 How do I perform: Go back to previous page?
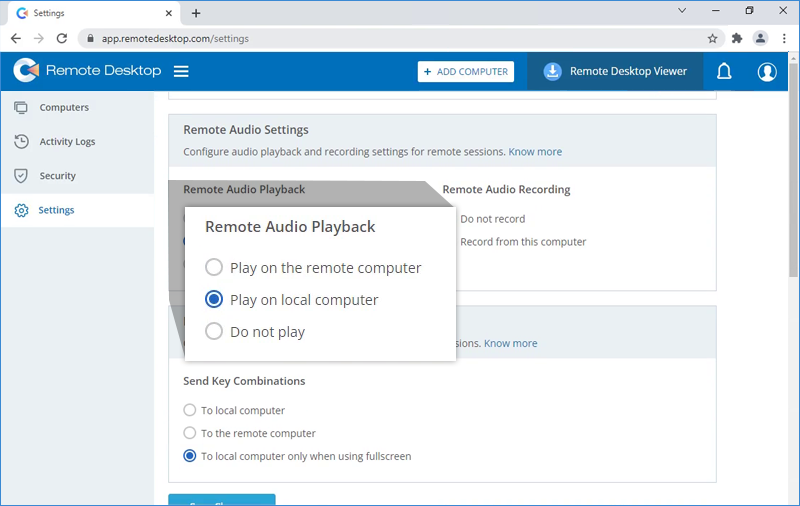(x=16, y=38)
